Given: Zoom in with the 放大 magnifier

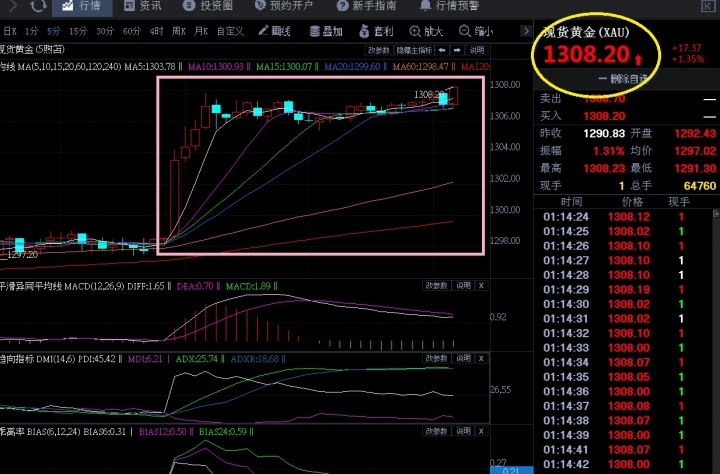Looking at the screenshot, I should click(x=427, y=31).
